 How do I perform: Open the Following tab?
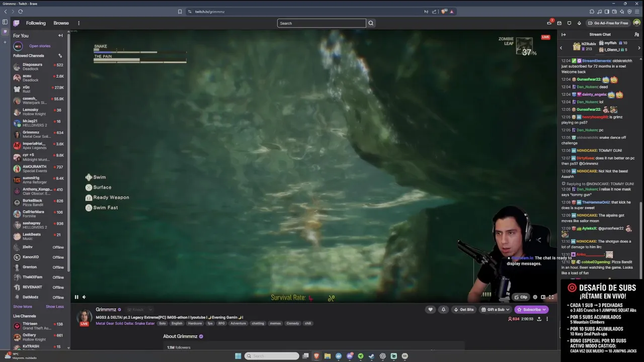coord(36,23)
